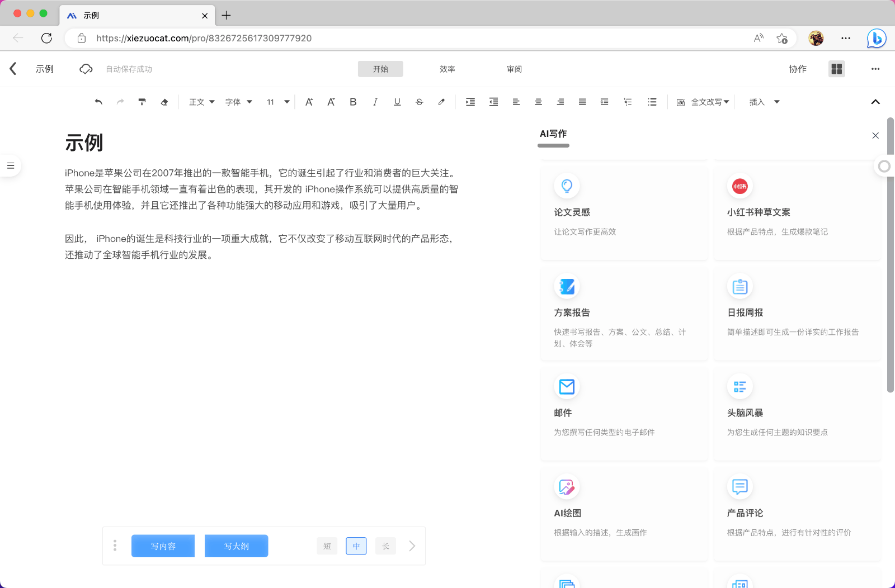Viewport: 895px width, 588px height.
Task: Switch to the 开始 tab
Action: (x=380, y=69)
